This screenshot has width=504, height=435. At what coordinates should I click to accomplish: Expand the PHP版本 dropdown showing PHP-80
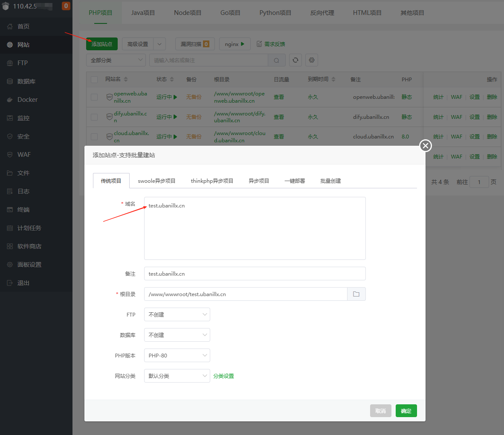pyautogui.click(x=177, y=355)
